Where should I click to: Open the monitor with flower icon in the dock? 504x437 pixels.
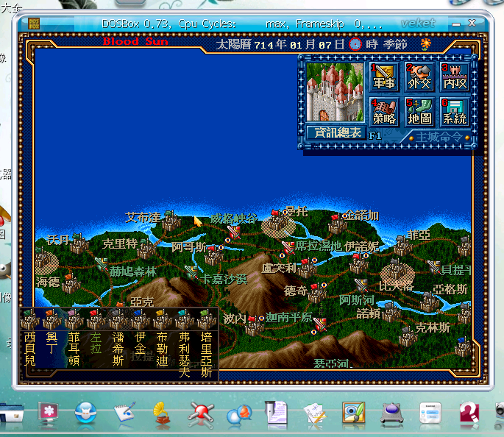pos(48,411)
